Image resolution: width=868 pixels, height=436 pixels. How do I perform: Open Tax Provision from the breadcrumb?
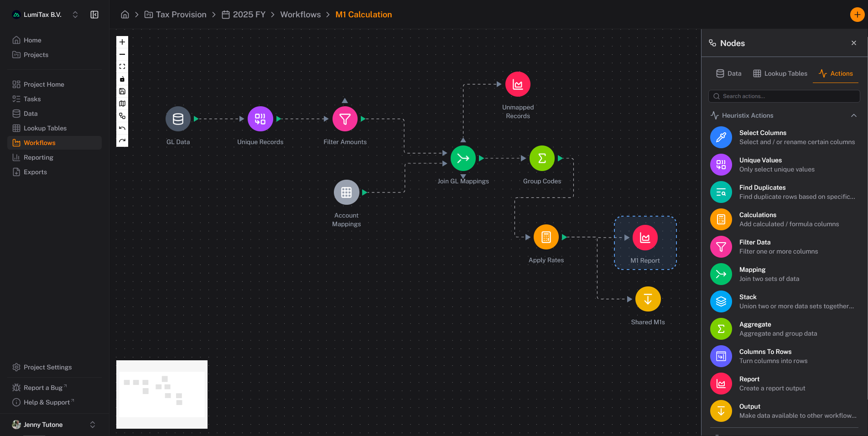[180, 14]
